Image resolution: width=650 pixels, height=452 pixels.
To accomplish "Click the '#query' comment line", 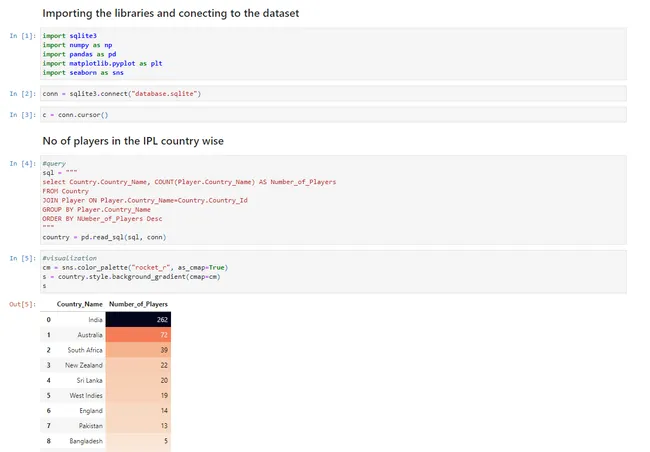I will [x=54, y=163].
